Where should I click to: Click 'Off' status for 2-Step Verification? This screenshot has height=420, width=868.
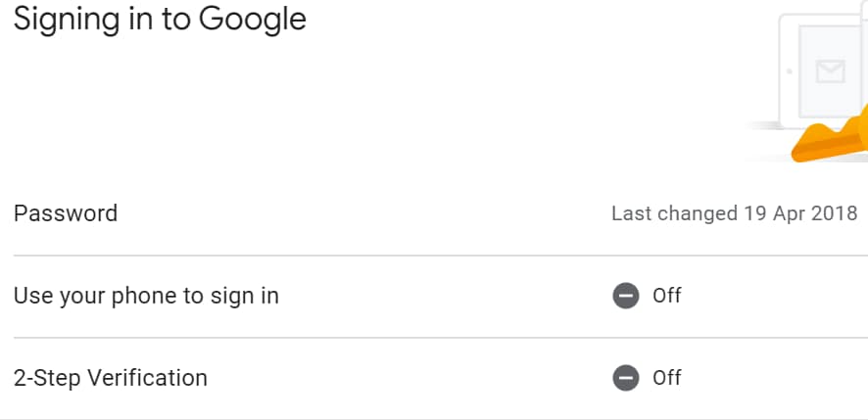point(667,378)
